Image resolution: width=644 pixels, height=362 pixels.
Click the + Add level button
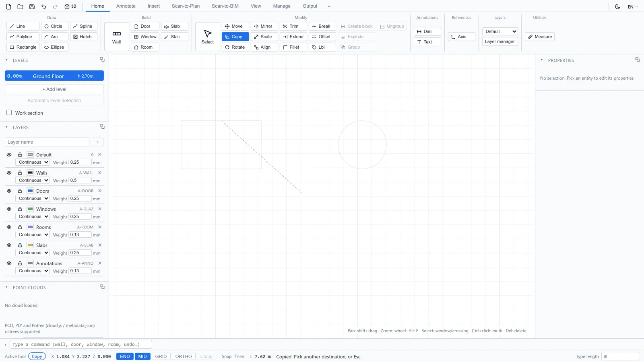tap(54, 89)
